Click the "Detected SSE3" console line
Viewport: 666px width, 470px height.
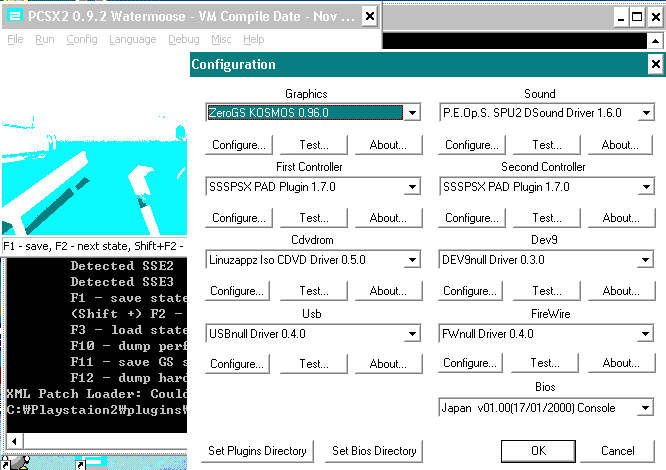122,282
